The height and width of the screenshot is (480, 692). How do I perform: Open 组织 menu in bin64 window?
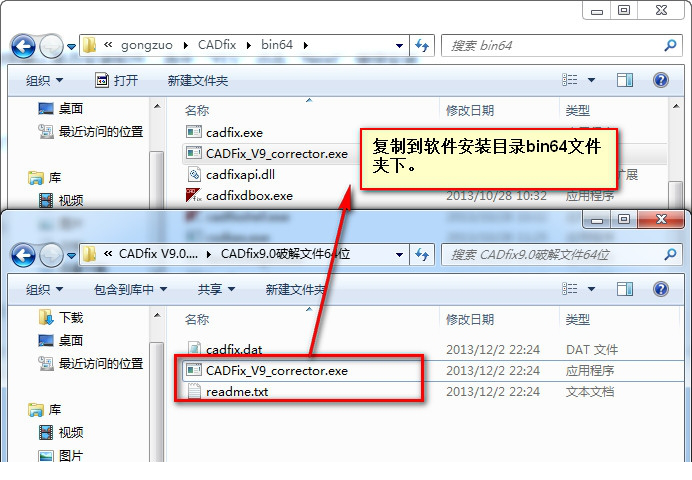click(x=44, y=80)
